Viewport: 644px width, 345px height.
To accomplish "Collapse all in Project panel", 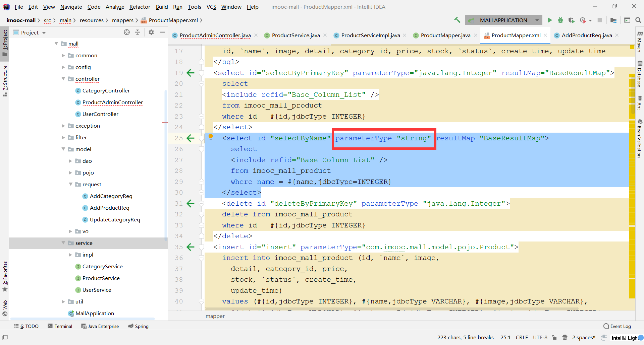I will point(138,32).
